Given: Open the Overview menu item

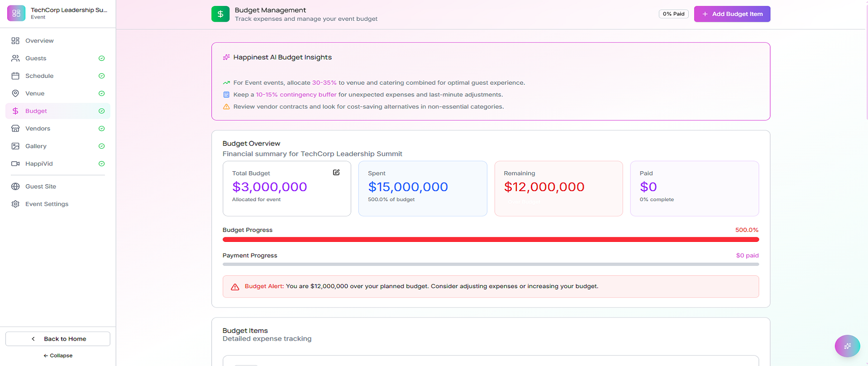Looking at the screenshot, I should point(39,41).
